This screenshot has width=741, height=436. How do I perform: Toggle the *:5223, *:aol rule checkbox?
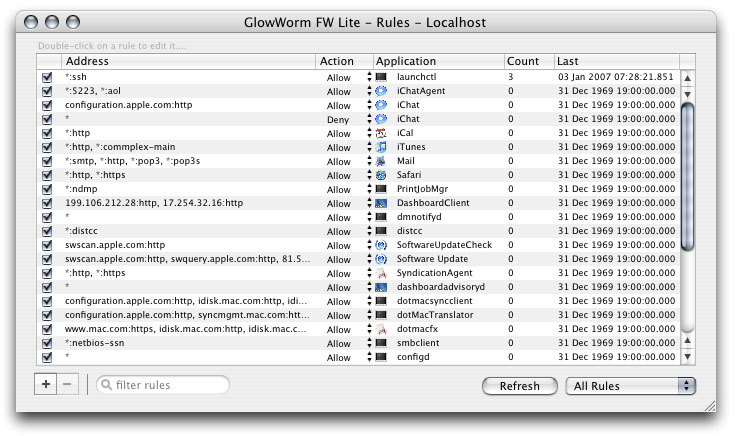coord(47,91)
